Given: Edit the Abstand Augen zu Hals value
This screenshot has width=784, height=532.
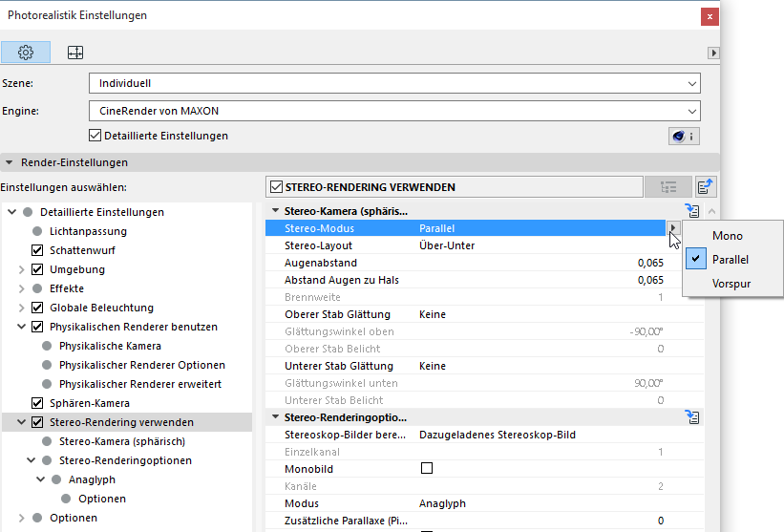Looking at the screenshot, I should [x=650, y=280].
